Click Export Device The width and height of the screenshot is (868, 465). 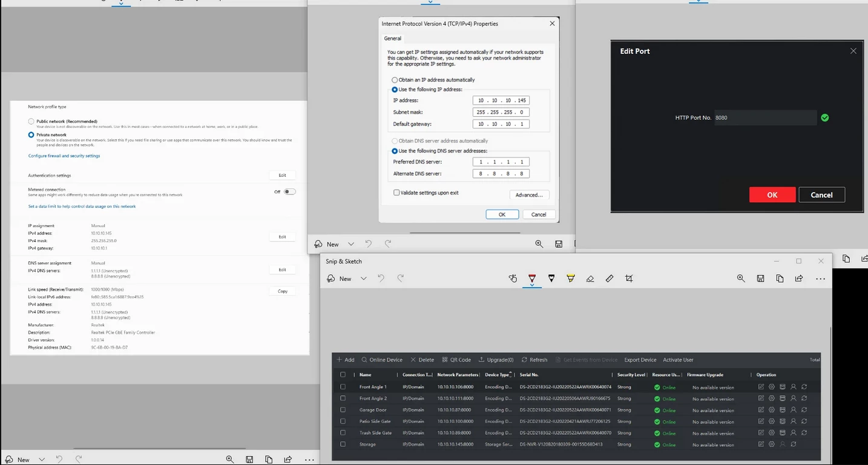[x=640, y=360]
